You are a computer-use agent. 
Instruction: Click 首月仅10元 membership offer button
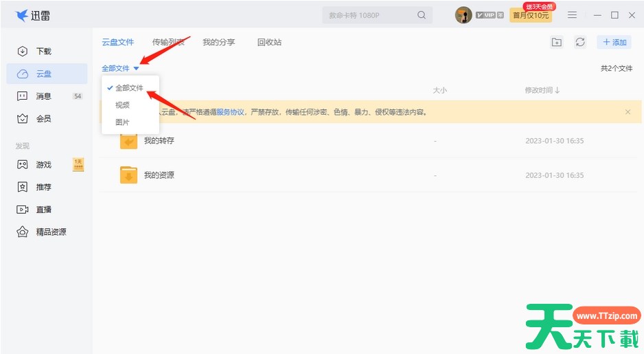click(x=530, y=16)
